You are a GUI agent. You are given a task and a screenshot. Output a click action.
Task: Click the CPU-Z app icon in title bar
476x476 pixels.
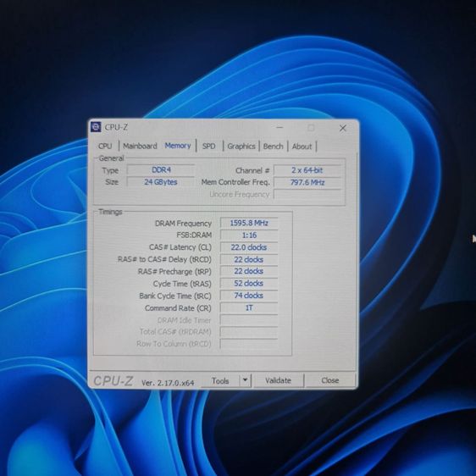96,127
